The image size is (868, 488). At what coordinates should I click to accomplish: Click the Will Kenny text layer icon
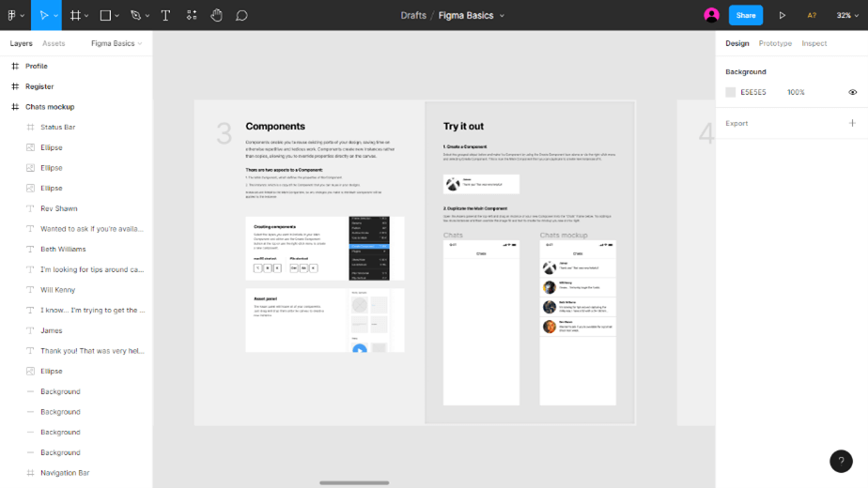click(30, 290)
